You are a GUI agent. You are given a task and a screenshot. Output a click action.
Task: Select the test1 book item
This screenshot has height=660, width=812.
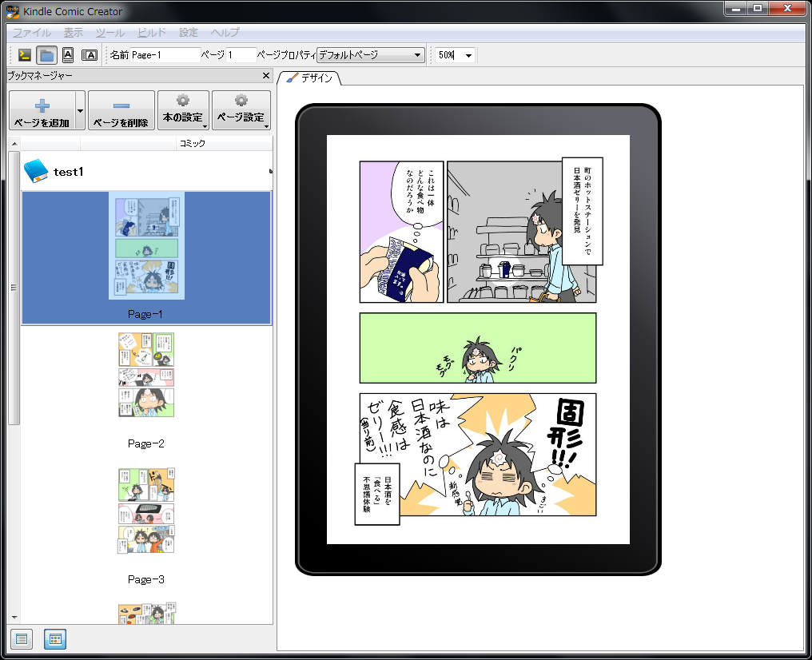(146, 171)
